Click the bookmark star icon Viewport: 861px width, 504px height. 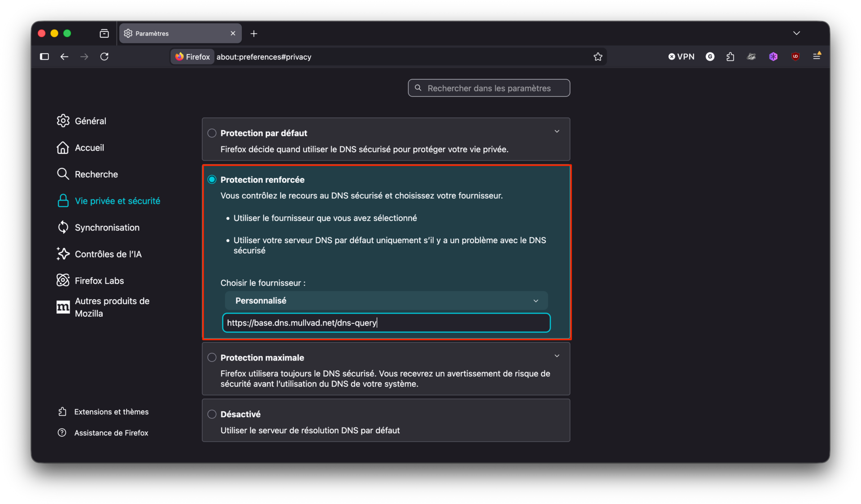(x=598, y=57)
